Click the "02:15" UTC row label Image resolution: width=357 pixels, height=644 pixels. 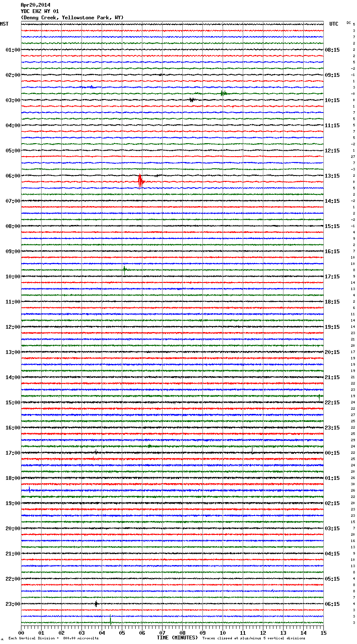tap(332, 503)
